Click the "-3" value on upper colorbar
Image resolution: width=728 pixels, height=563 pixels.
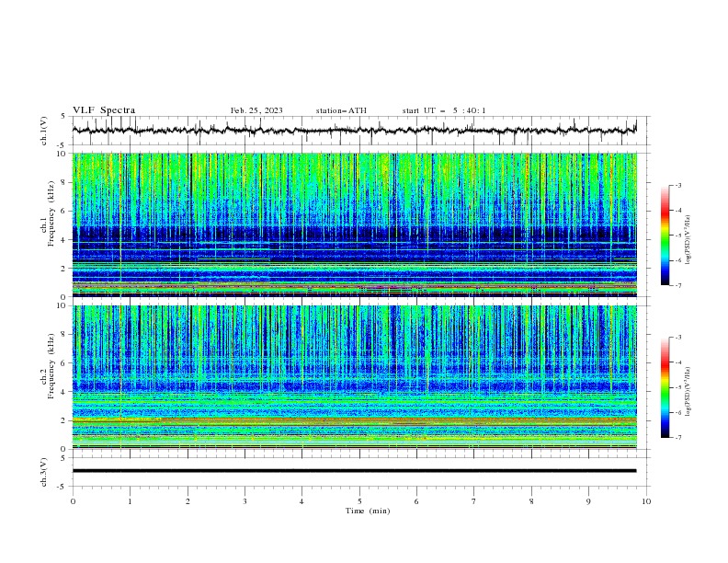point(677,185)
